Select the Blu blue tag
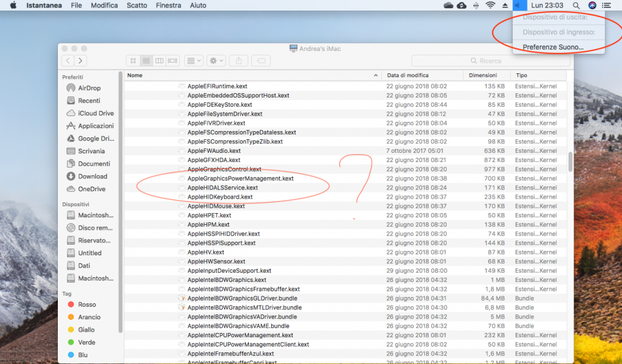The image size is (622, 364). tap(83, 355)
